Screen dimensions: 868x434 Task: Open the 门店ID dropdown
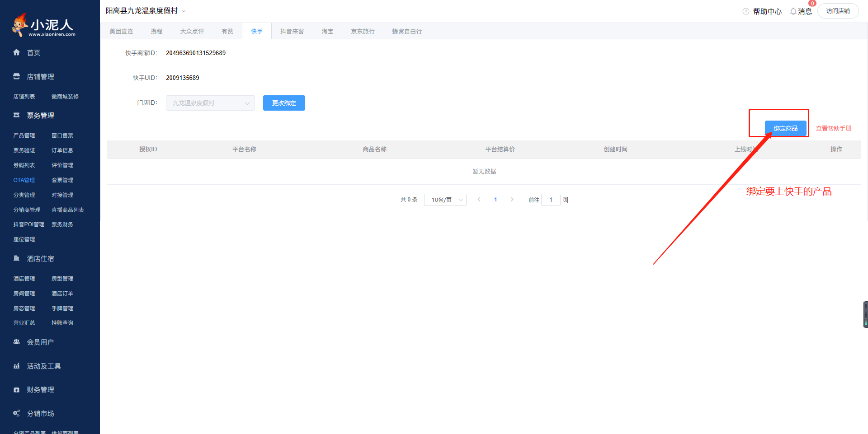point(210,103)
